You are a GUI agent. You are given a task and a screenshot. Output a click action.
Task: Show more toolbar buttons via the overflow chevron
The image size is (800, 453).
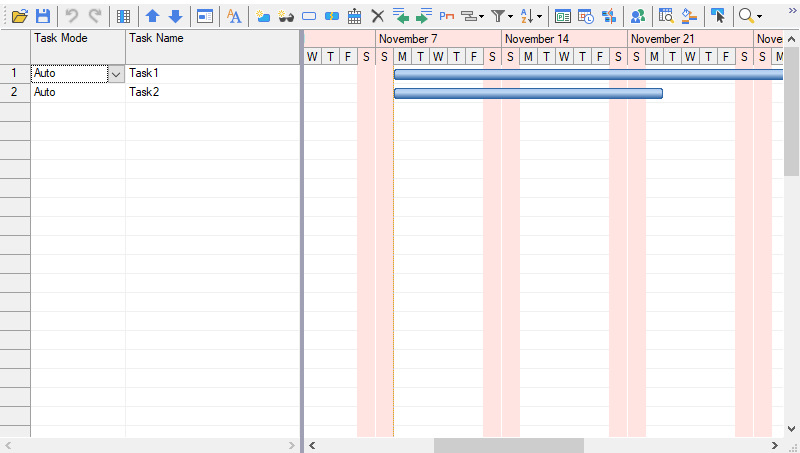(791, 12)
